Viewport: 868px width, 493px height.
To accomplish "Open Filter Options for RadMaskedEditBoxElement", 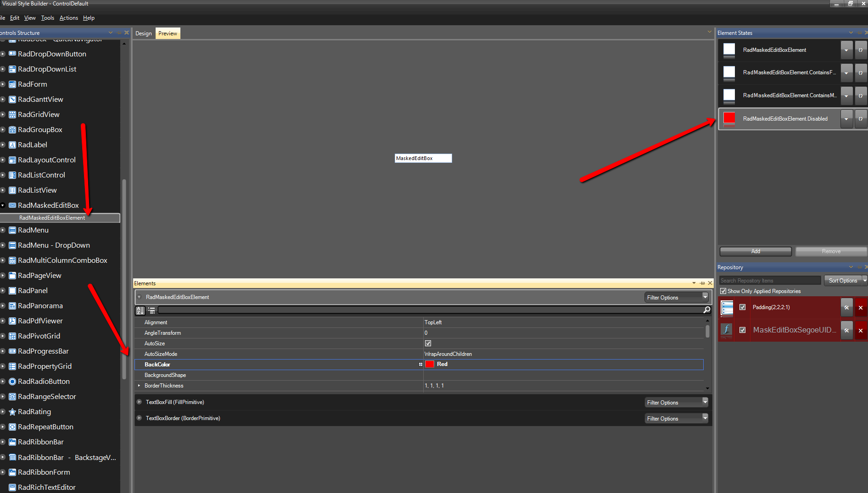I will click(x=677, y=298).
